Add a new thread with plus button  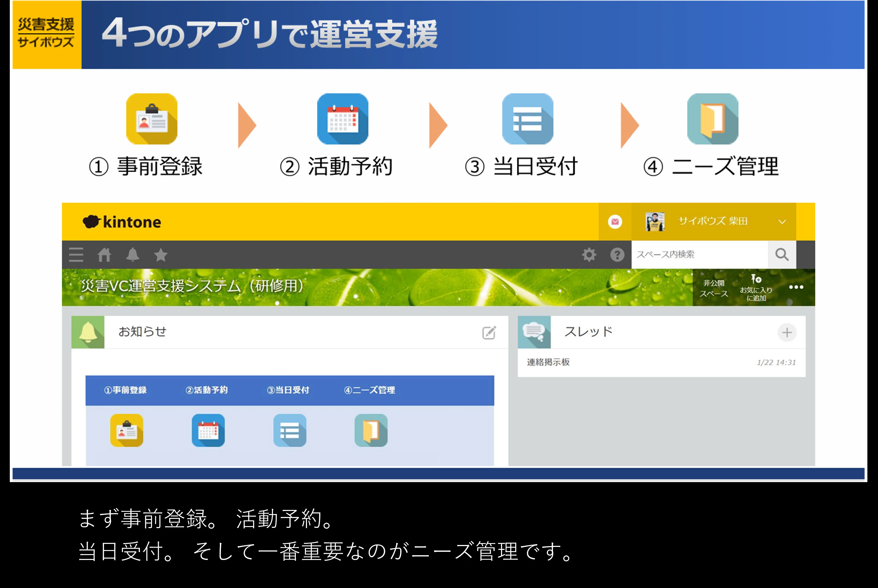787,332
